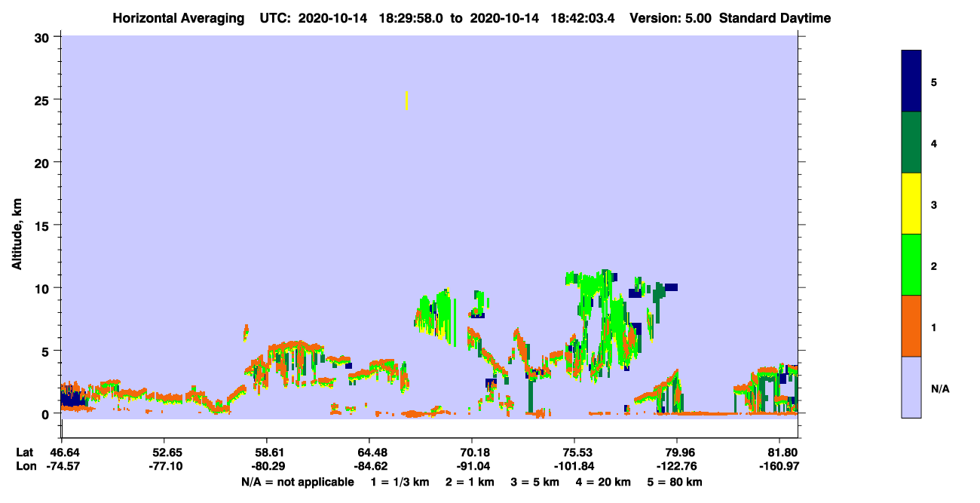The width and height of the screenshot is (980, 503).
Task: Click the orange level 1 colorbar segment
Action: coord(911,326)
